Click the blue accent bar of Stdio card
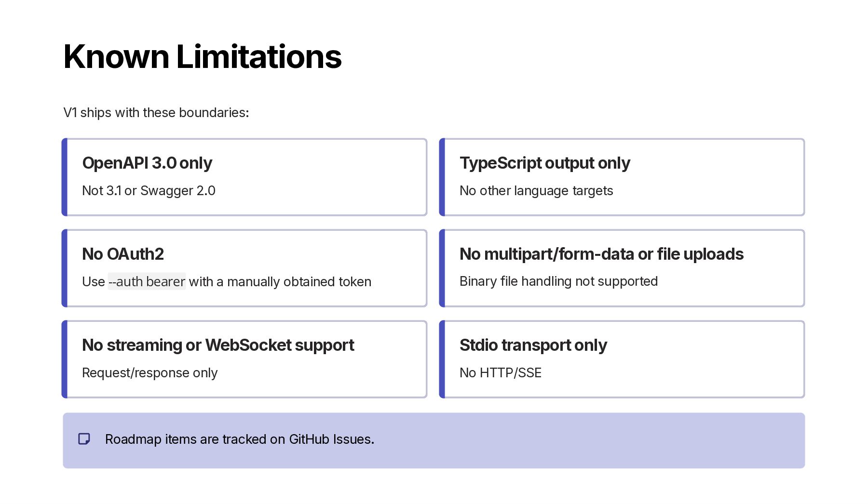The image size is (868, 504). [x=442, y=359]
